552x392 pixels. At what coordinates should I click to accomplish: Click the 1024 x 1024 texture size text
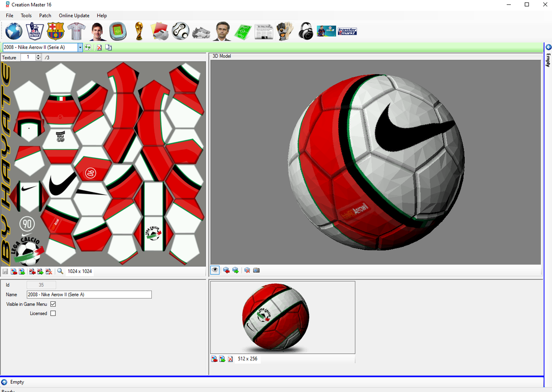[79, 271]
